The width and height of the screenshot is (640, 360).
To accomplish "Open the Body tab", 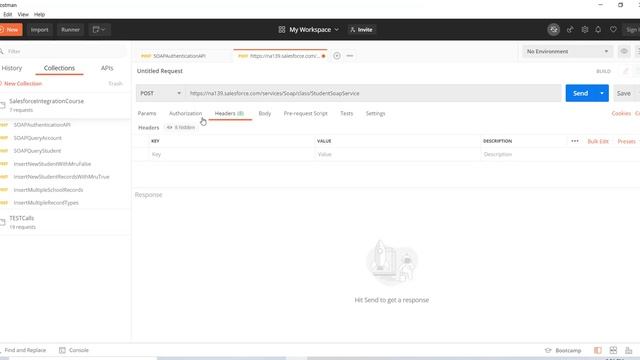I will tap(264, 113).
